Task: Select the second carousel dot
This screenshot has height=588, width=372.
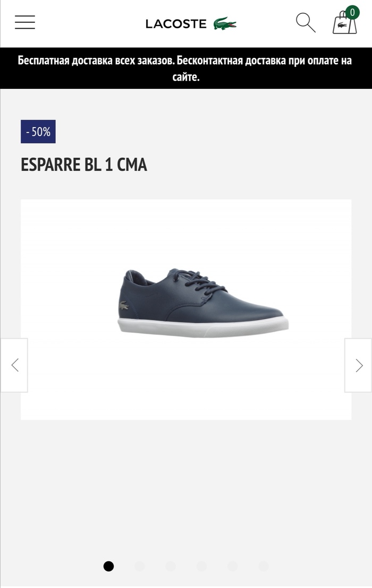Action: pos(139,566)
